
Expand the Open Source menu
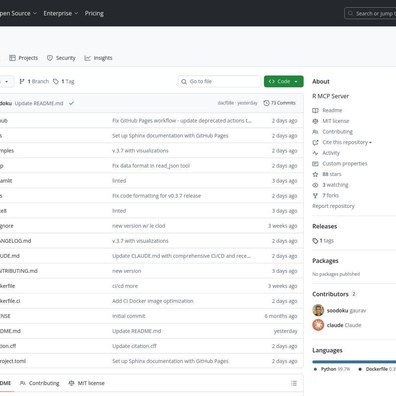pyautogui.click(x=18, y=13)
